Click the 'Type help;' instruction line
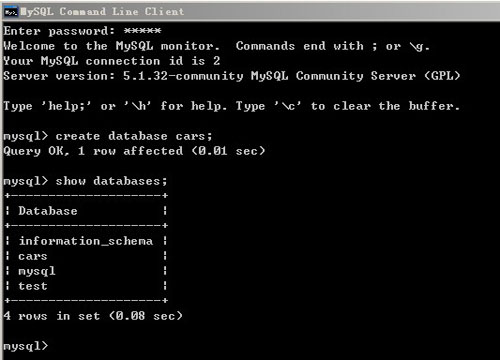The image size is (500, 360). pyautogui.click(x=231, y=106)
